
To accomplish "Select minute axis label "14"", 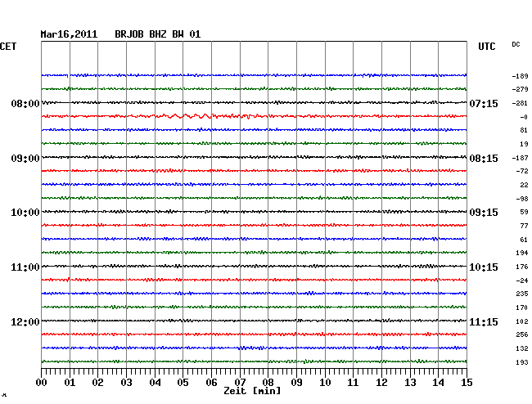I will click(x=438, y=383).
